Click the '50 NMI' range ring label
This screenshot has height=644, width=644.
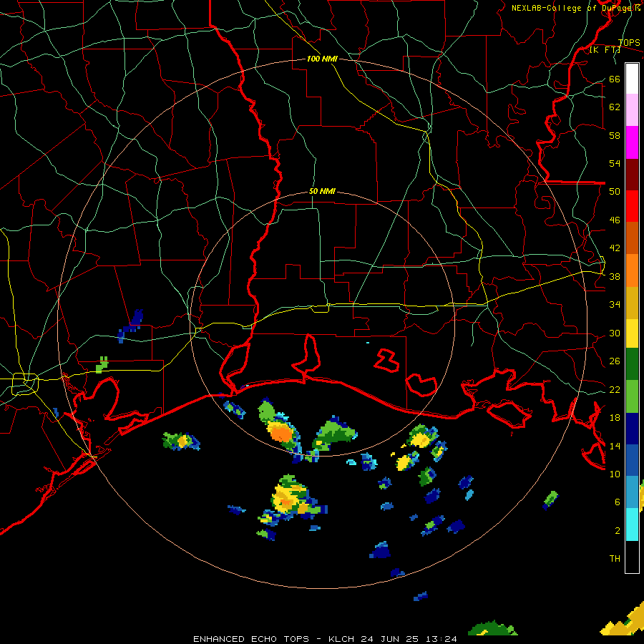click(322, 191)
